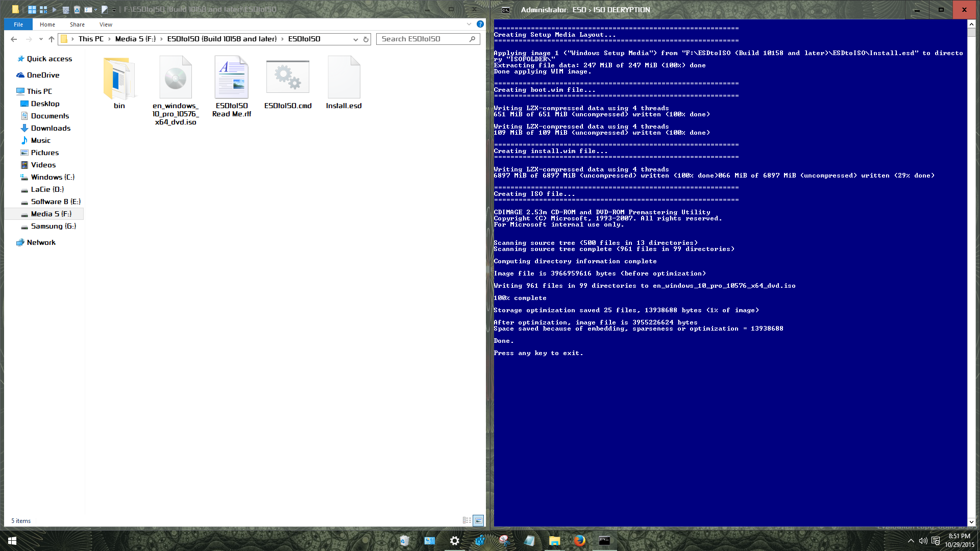Open Customize Quick Access Toolbar dropdown
The height and width of the screenshot is (551, 980).
[114, 9]
